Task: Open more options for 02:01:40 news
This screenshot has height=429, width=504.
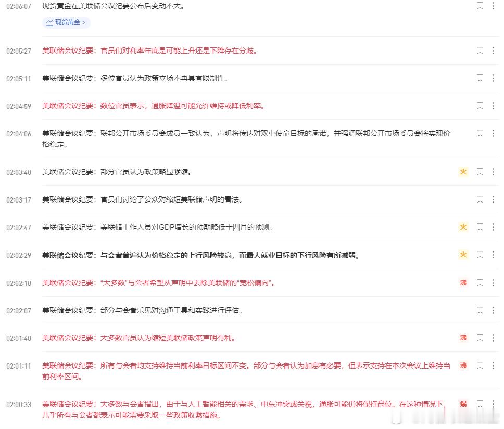Action: 493,338
